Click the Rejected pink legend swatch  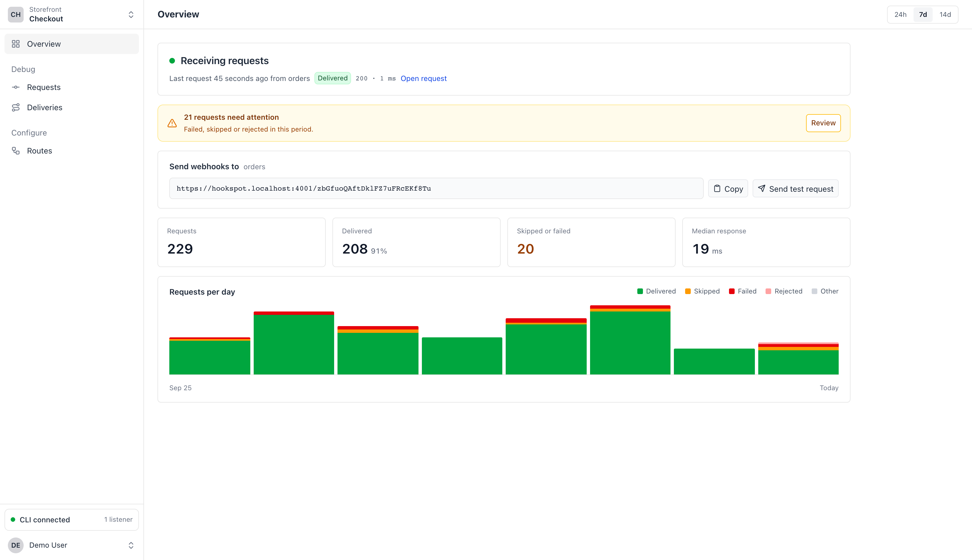click(768, 291)
